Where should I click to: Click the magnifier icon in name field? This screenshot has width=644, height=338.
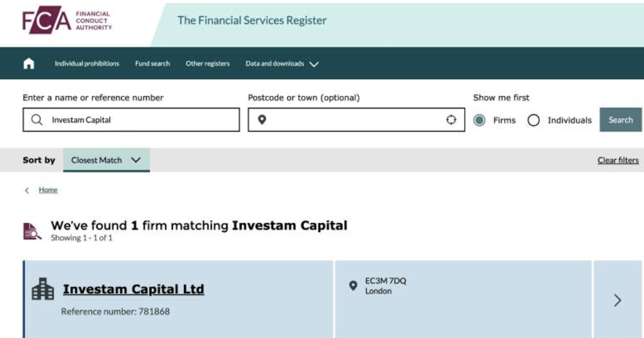(36, 120)
